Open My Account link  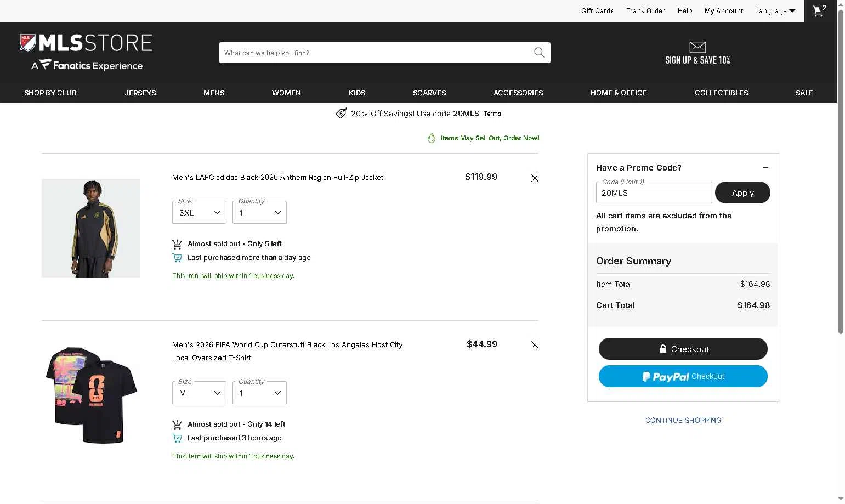pyautogui.click(x=724, y=11)
